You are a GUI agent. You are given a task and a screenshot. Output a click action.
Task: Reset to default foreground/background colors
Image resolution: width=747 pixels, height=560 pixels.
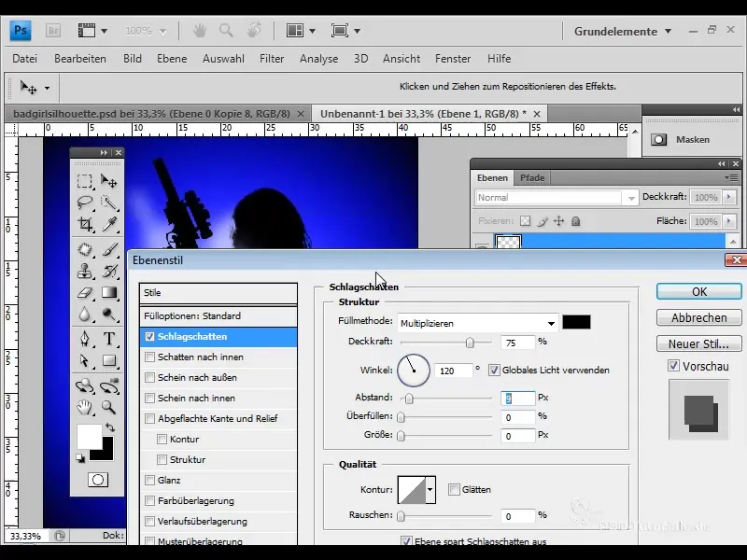click(x=80, y=458)
